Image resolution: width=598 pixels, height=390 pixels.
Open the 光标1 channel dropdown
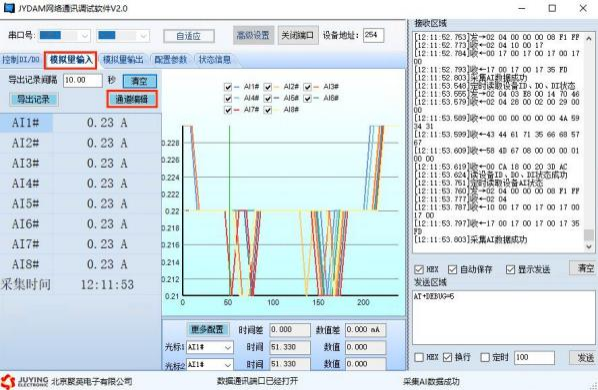pyautogui.click(x=210, y=347)
